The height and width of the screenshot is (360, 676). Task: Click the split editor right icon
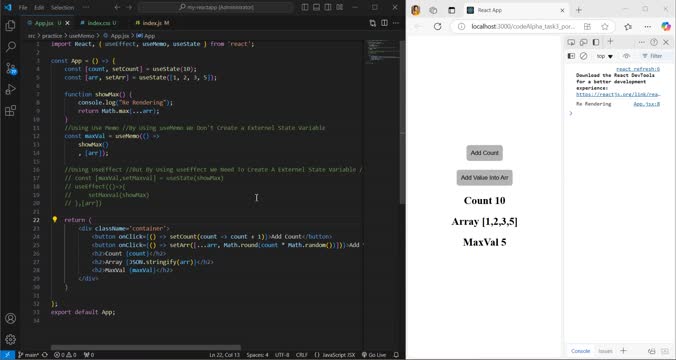click(x=384, y=23)
